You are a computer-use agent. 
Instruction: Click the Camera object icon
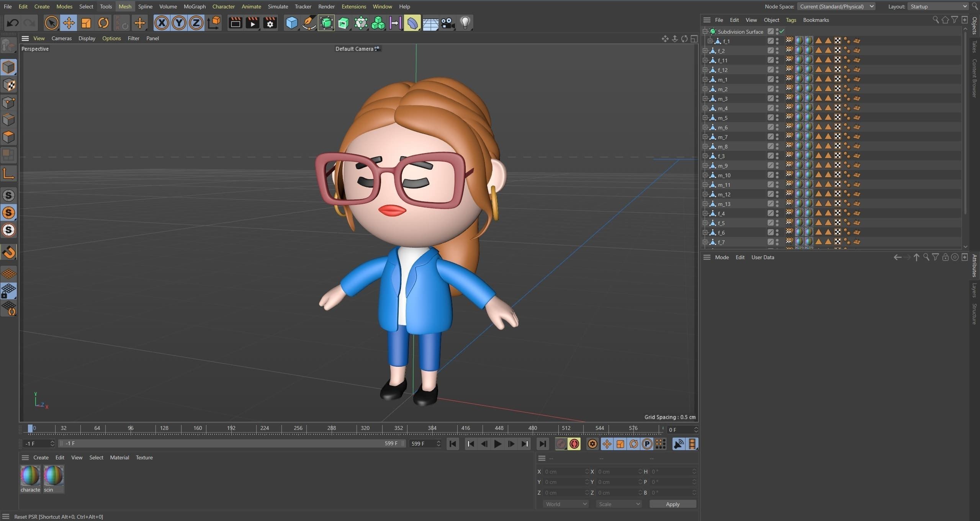447,23
